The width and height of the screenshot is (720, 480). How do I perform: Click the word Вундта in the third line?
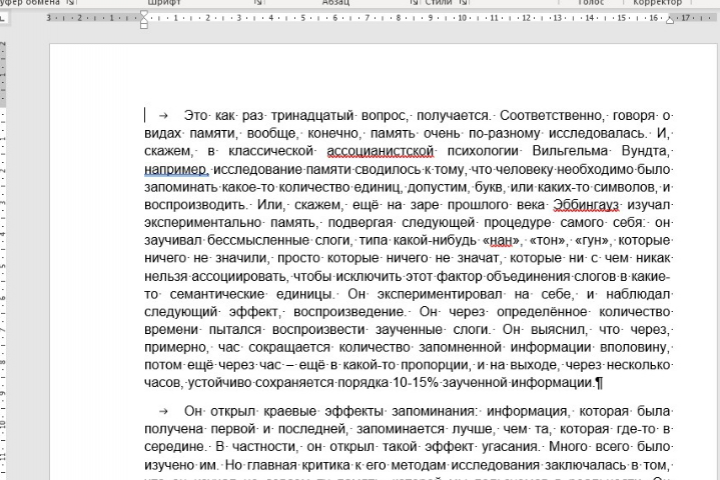pyautogui.click(x=644, y=151)
